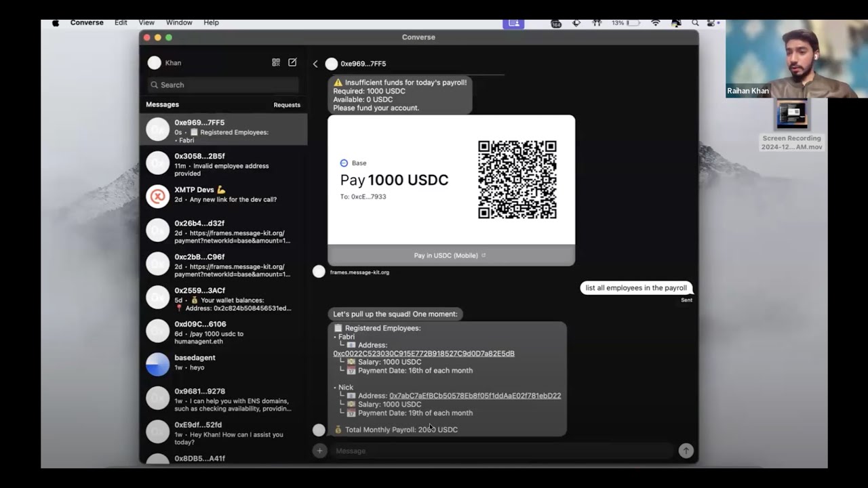The height and width of the screenshot is (488, 868).
Task: Open Spotlight search in menu bar
Action: tap(695, 23)
